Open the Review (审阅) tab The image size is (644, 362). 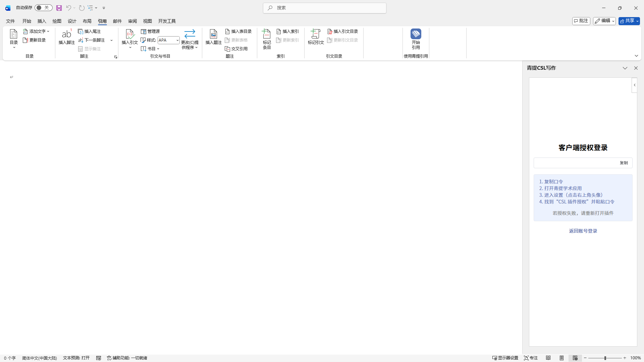132,21
